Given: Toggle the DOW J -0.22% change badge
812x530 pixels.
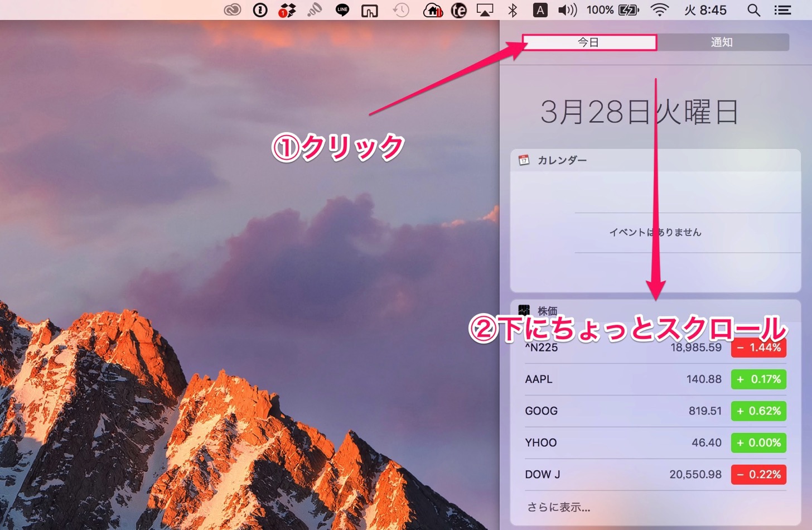Looking at the screenshot, I should coord(758,475).
